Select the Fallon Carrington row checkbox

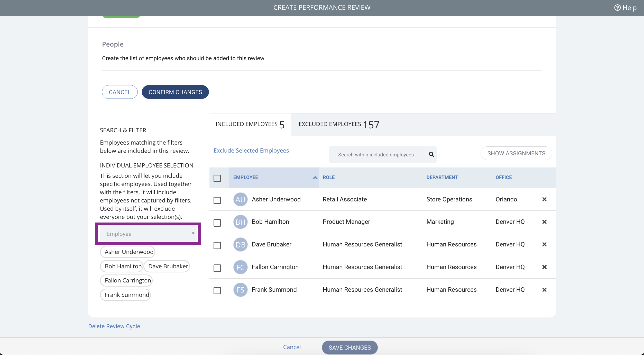coord(217,268)
